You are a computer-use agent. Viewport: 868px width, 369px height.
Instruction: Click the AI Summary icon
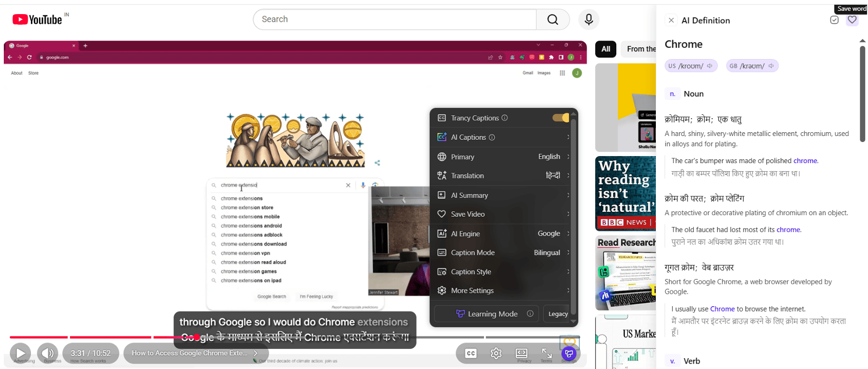[442, 195]
